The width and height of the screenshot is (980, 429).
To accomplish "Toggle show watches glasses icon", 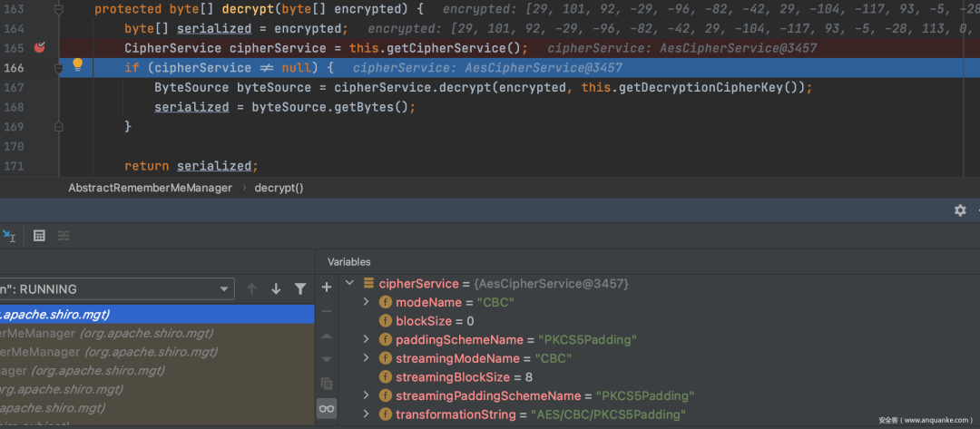I will click(x=327, y=408).
